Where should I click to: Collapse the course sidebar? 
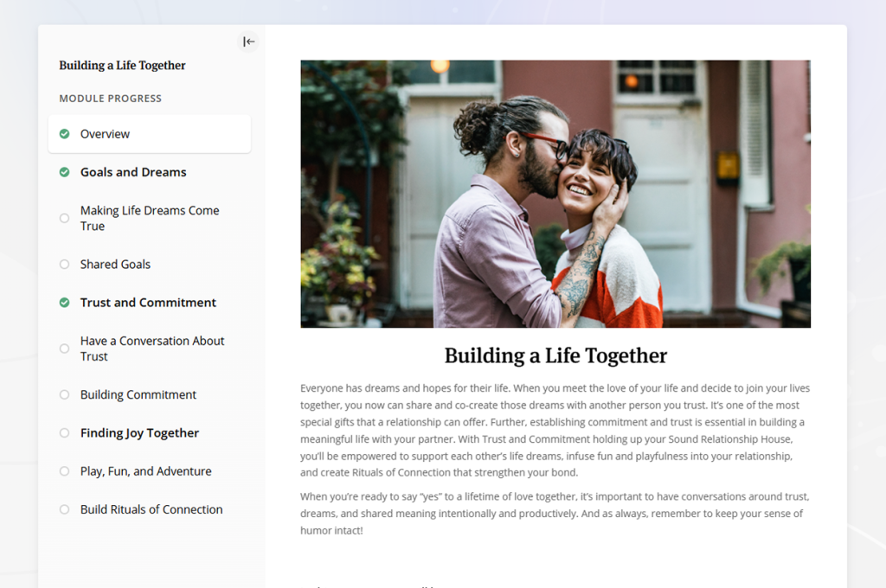pyautogui.click(x=248, y=41)
